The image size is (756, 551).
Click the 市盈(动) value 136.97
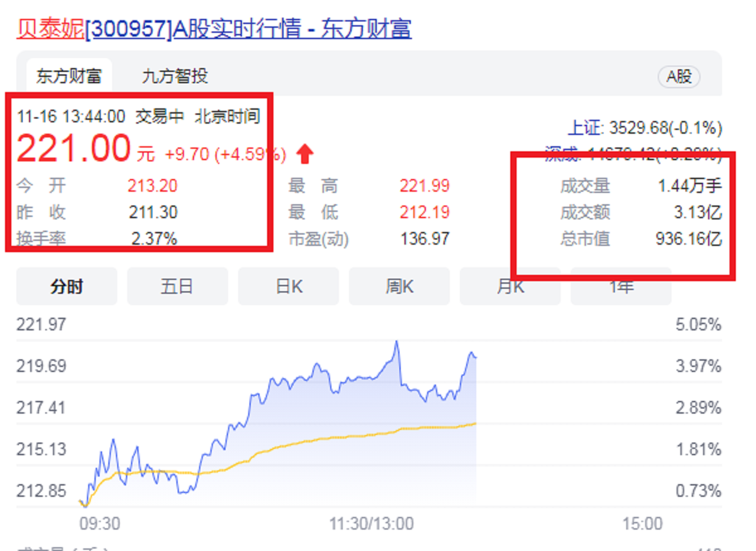[x=425, y=239]
